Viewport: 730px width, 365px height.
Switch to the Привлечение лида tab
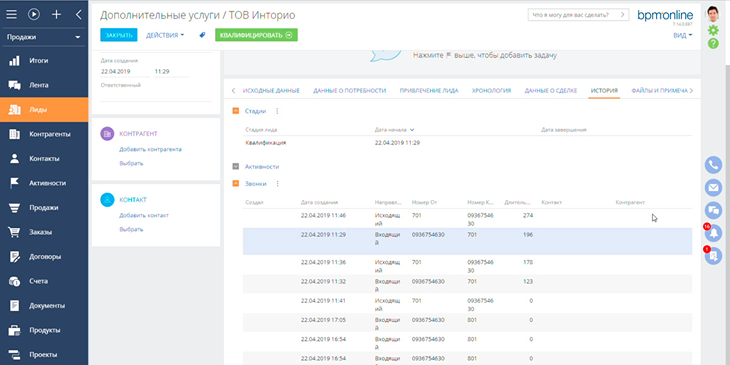(429, 91)
